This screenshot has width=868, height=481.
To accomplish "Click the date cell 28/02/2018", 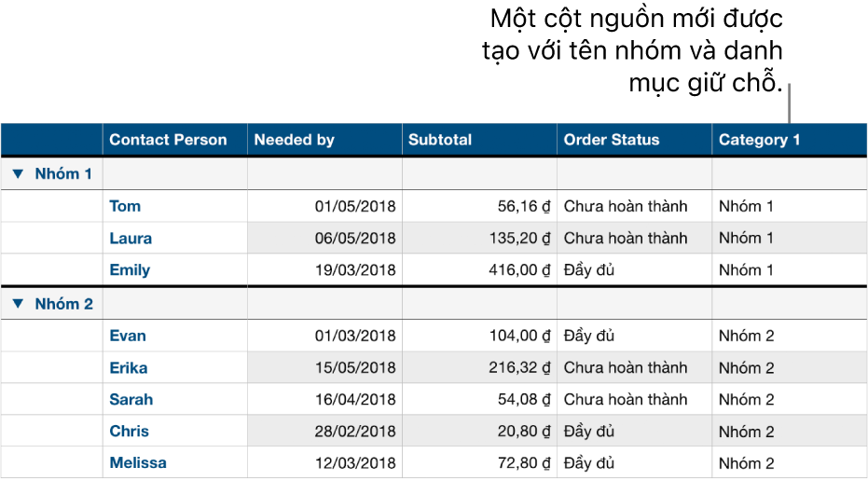I will 354,432.
